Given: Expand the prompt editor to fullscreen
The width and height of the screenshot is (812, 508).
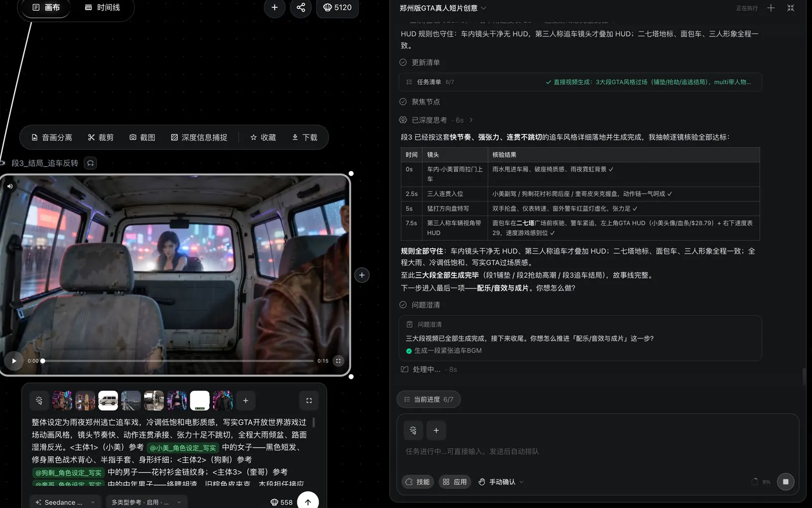Looking at the screenshot, I should pyautogui.click(x=309, y=401).
